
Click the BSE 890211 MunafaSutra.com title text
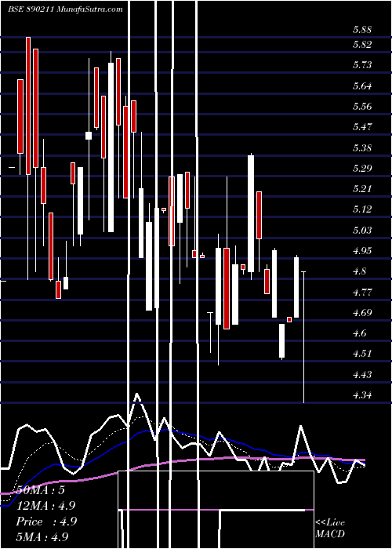[65, 9]
